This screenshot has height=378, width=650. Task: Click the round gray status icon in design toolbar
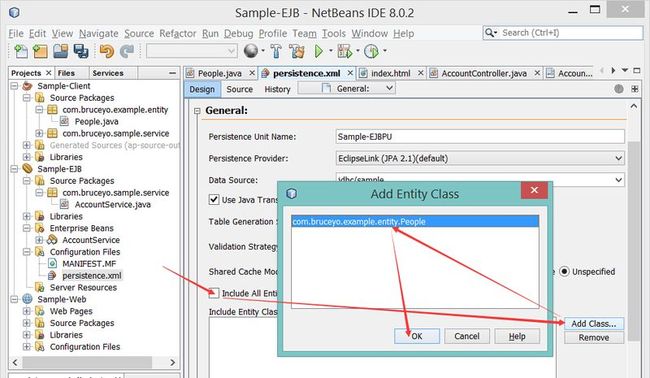619,89
